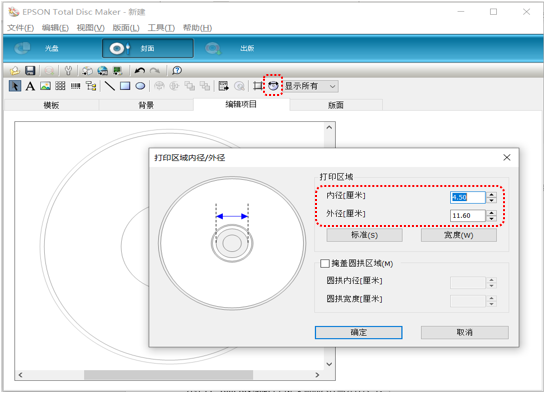This screenshot has height=393, width=545.
Task: Click the globe icon in top toolbar
Action: [103, 71]
